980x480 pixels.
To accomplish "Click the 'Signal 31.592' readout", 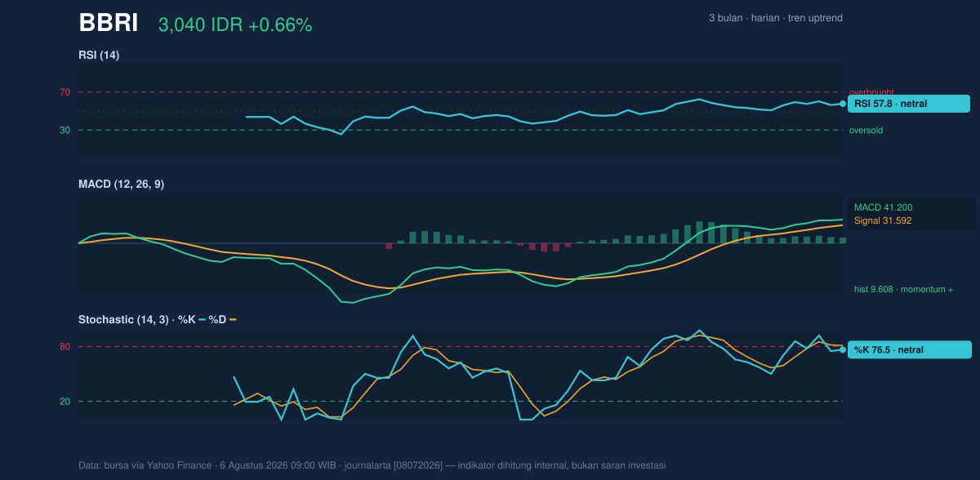I will pyautogui.click(x=883, y=220).
